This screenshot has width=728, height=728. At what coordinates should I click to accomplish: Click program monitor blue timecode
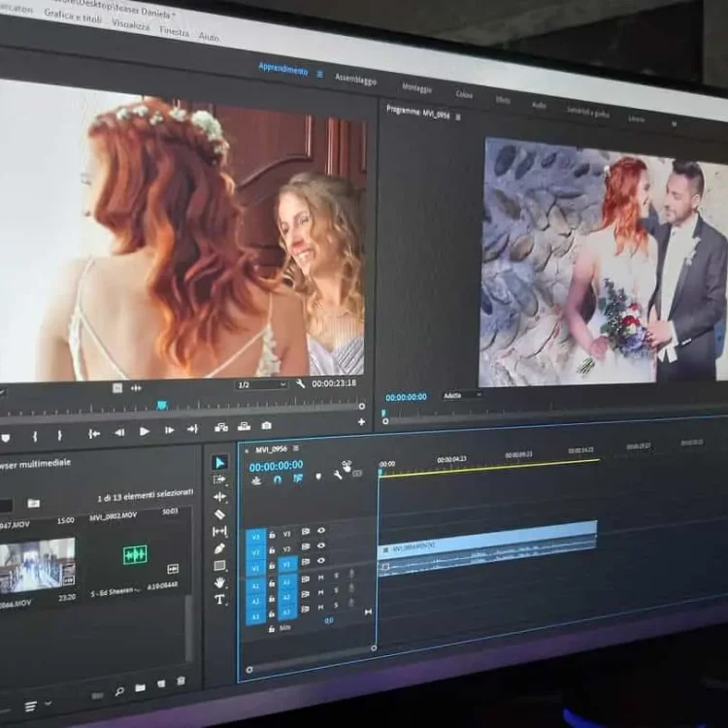(x=406, y=397)
